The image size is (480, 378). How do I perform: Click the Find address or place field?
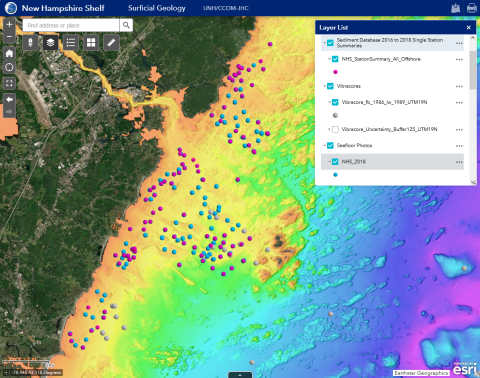point(71,25)
